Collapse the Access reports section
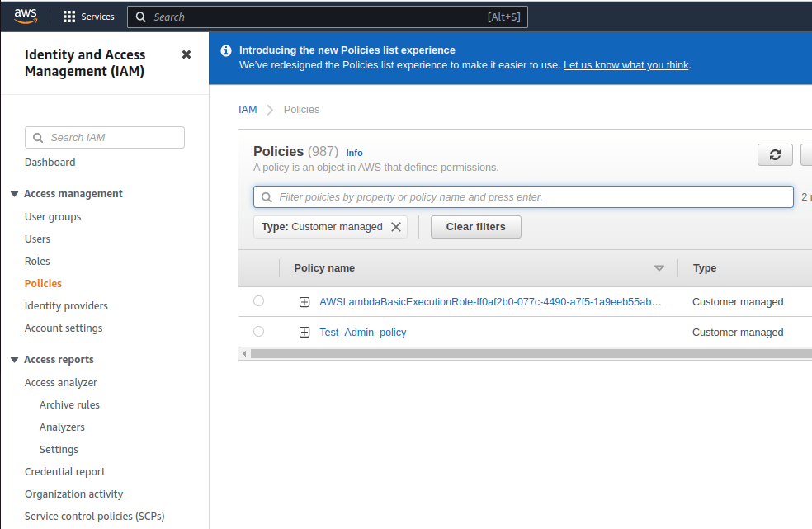This screenshot has height=529, width=812. point(15,360)
